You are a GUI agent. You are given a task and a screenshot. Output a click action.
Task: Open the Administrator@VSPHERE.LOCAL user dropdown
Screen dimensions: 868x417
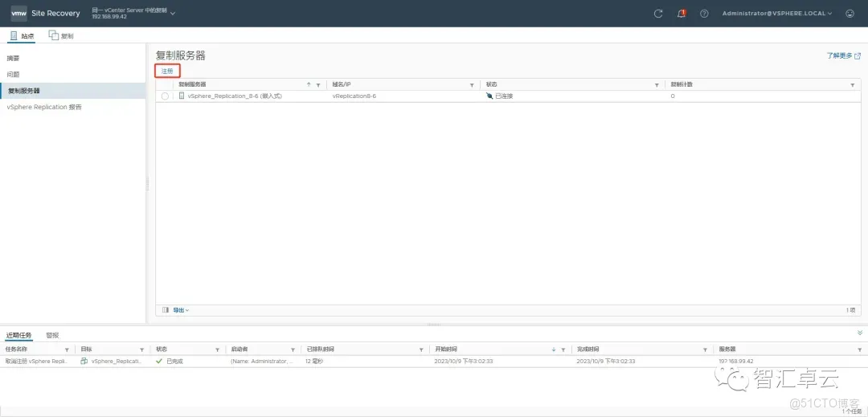pyautogui.click(x=777, y=14)
